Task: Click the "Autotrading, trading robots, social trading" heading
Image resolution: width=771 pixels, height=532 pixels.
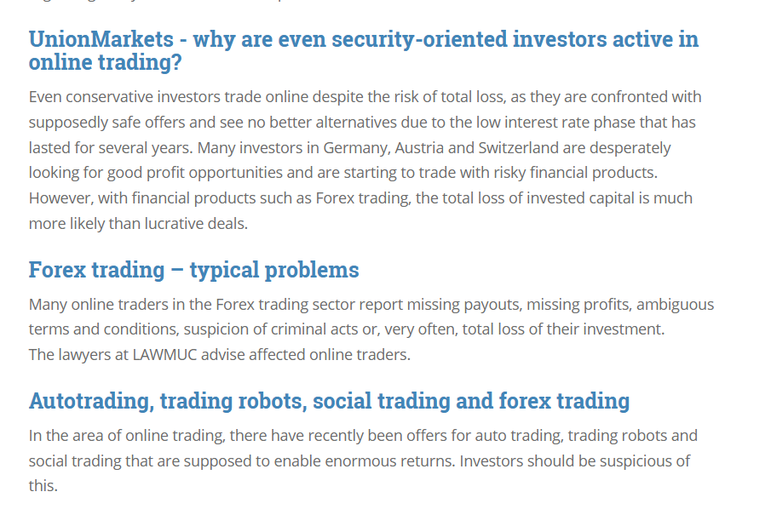Action: pyautogui.click(x=329, y=401)
